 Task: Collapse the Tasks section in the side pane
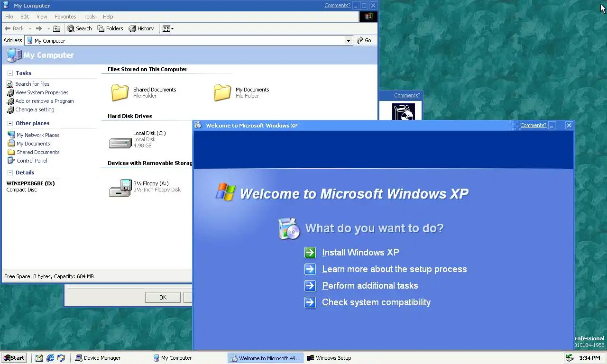click(10, 73)
